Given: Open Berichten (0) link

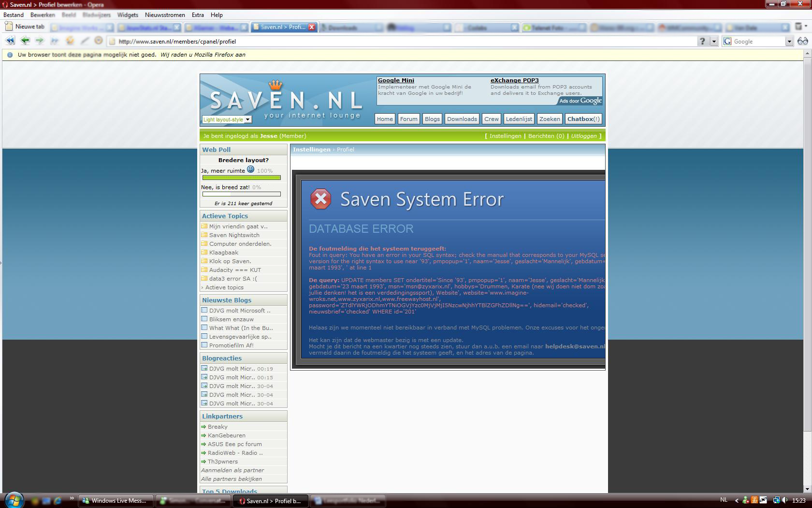Looking at the screenshot, I should coord(546,136).
